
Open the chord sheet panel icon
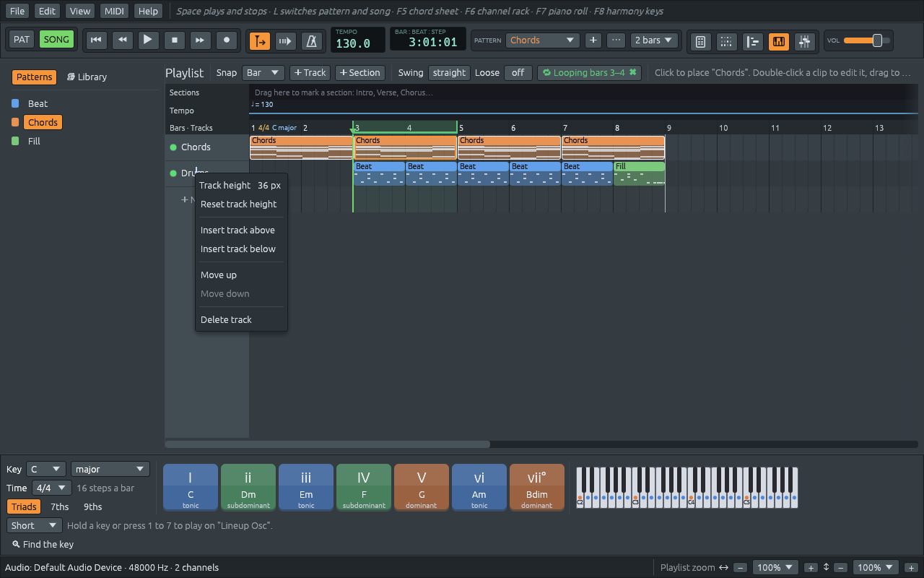[700, 41]
